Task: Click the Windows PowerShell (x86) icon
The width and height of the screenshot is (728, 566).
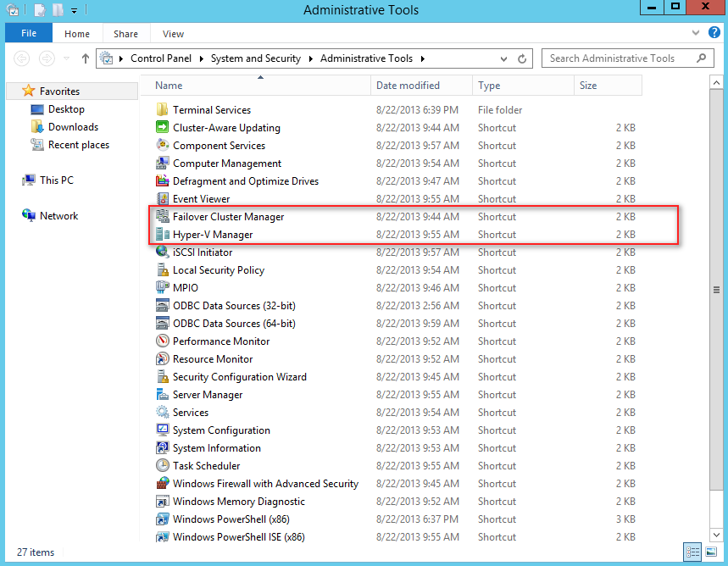Action: [x=162, y=519]
